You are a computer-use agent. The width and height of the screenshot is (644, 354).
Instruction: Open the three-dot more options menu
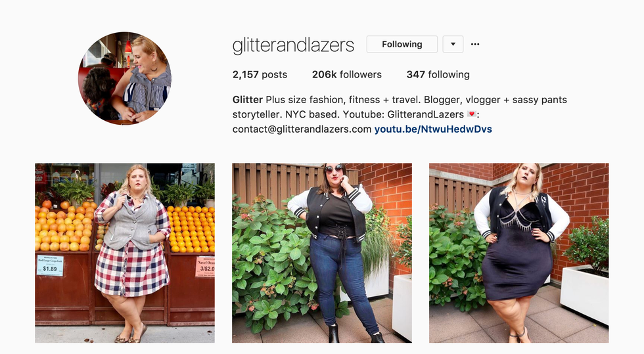coord(474,45)
